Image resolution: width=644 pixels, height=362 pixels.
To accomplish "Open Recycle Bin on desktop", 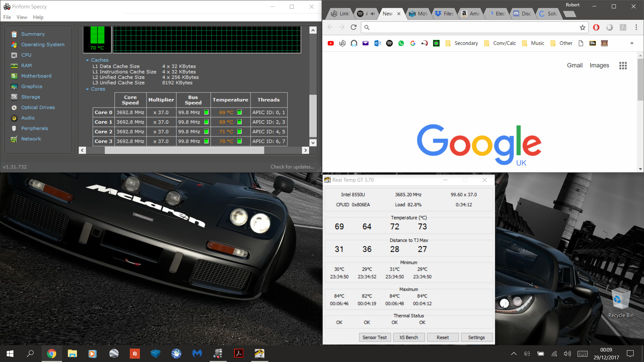I will coord(621,303).
